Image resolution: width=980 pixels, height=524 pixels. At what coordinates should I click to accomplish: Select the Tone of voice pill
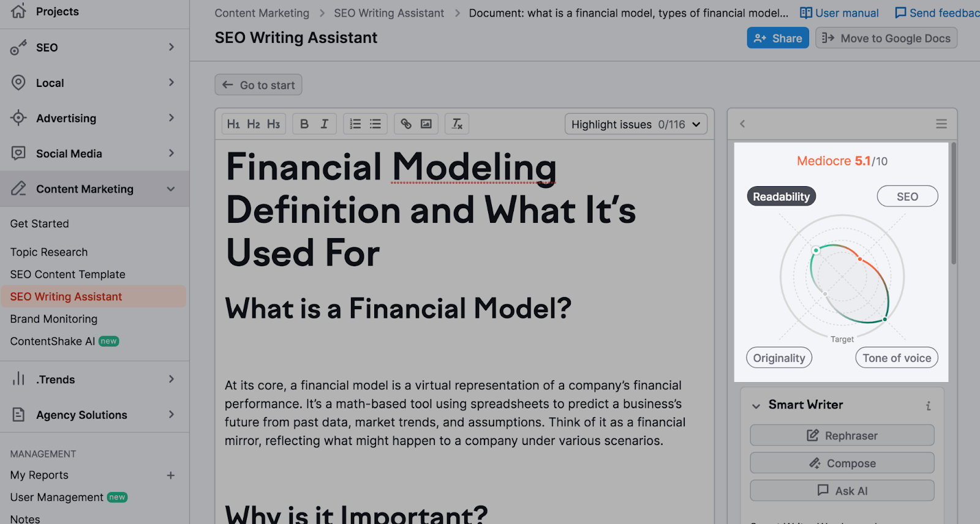(897, 358)
